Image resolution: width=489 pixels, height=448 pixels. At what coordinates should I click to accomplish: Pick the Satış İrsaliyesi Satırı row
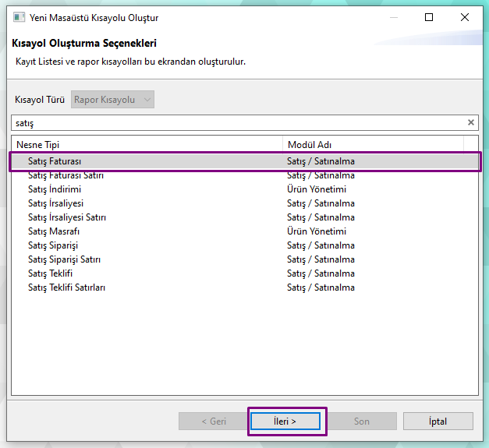coord(67,217)
